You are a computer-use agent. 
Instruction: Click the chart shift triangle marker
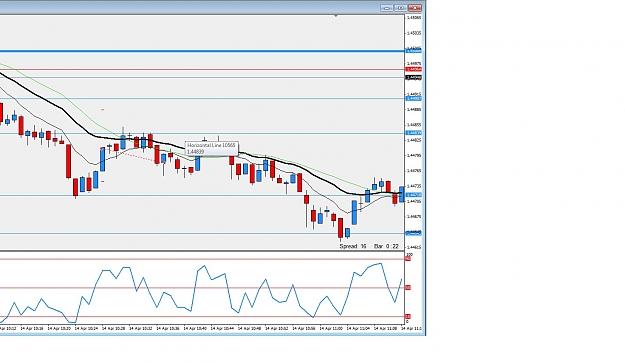click(x=336, y=16)
